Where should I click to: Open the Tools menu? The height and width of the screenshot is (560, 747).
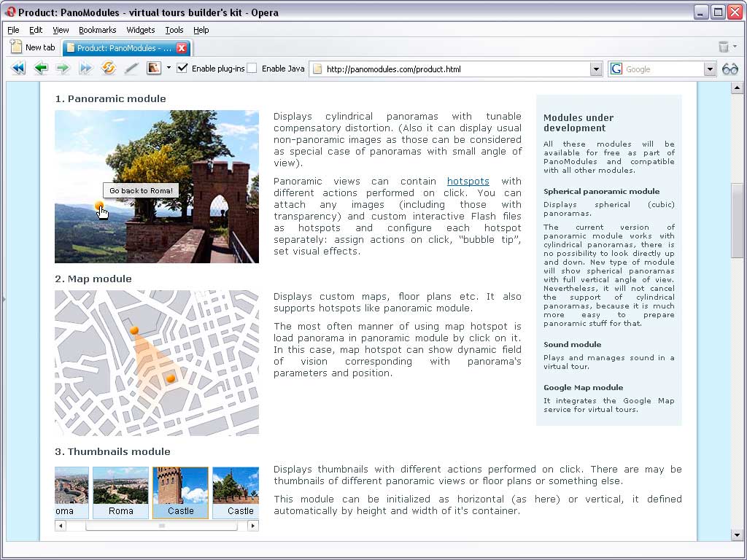coord(174,30)
